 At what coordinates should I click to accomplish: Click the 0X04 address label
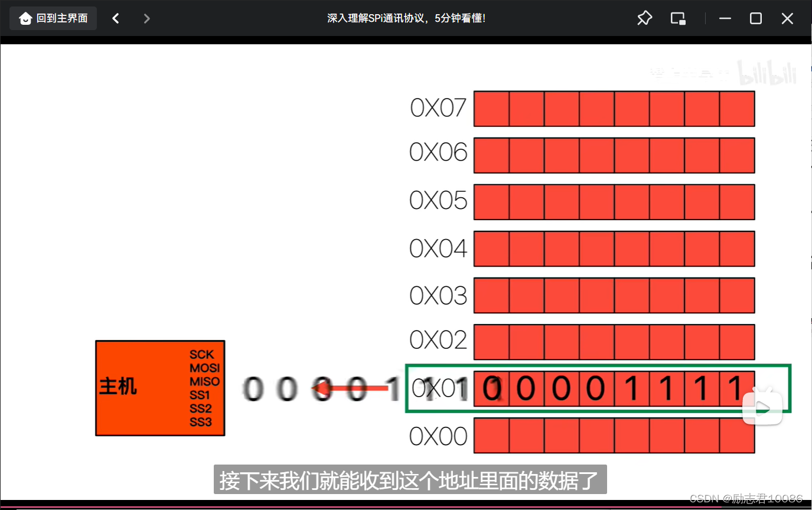click(439, 248)
